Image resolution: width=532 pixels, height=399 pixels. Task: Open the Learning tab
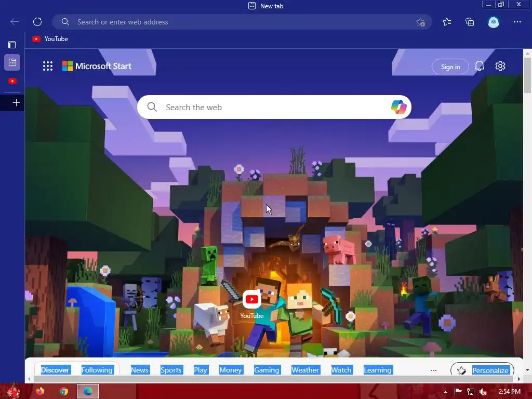coord(378,370)
